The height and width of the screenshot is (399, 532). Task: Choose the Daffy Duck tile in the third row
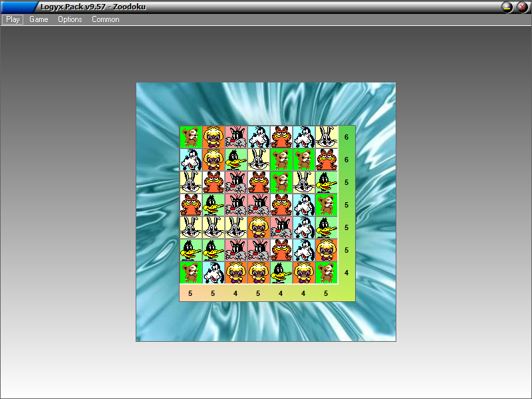point(327,182)
